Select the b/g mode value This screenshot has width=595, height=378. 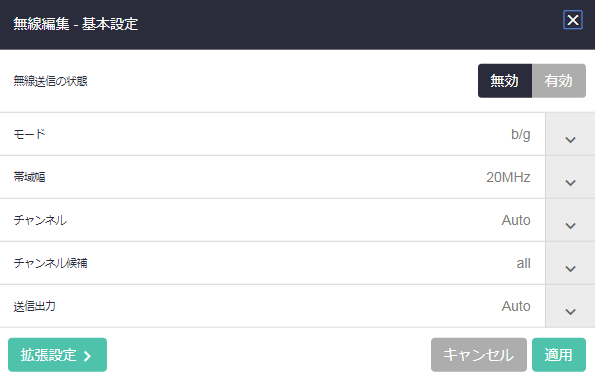coord(521,134)
